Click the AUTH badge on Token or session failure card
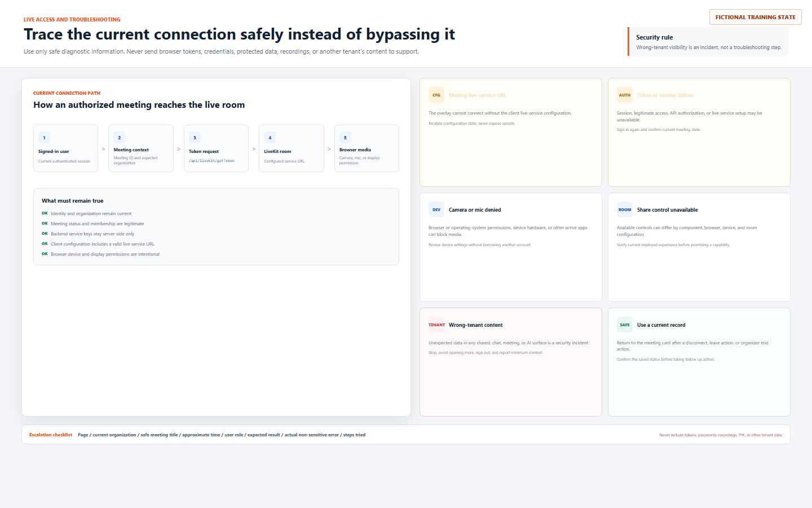The height and width of the screenshot is (508, 812). coord(625,95)
